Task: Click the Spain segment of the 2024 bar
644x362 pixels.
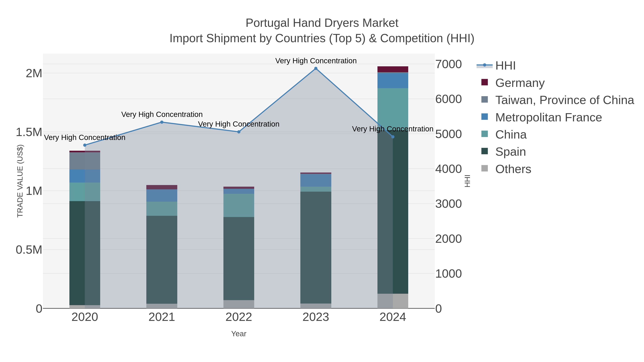Action: [393, 212]
